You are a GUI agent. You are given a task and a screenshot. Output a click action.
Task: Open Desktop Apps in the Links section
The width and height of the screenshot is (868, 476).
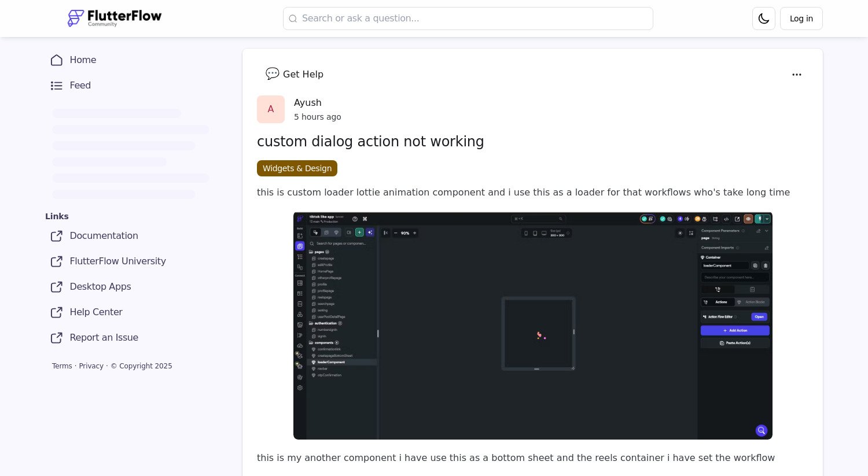[100, 287]
